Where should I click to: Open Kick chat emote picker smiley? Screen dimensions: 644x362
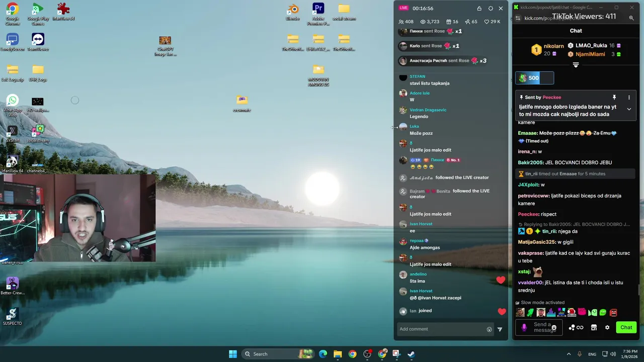554,328
